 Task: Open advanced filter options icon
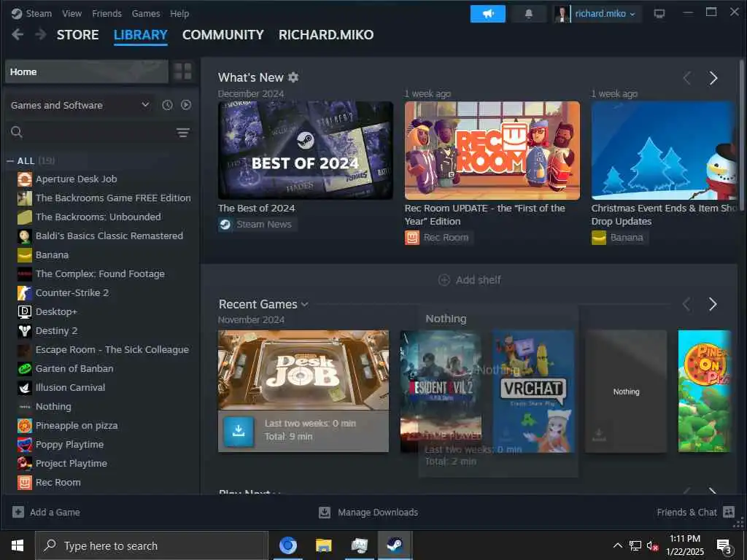183,133
